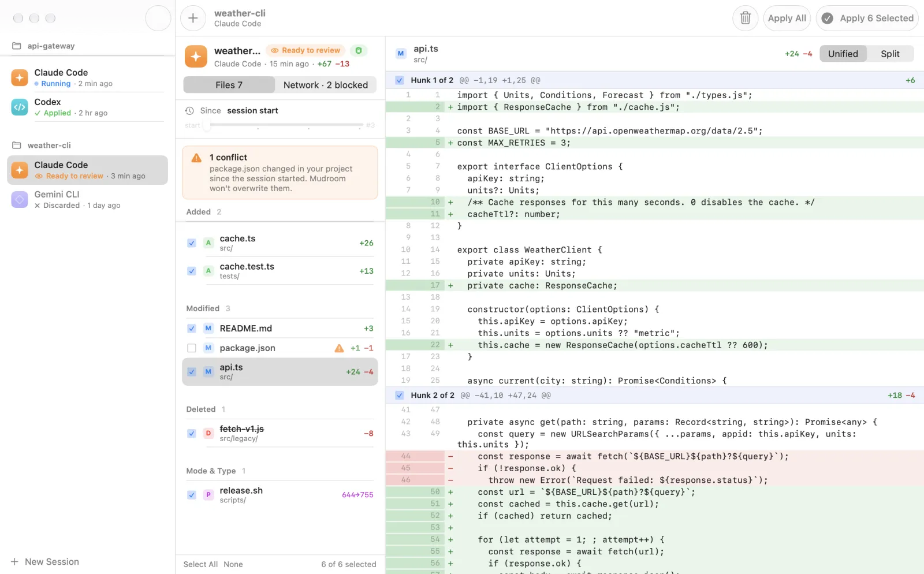Image resolution: width=924 pixels, height=574 pixels.
Task: Uncheck the cache.test.ts checkbox
Action: tap(192, 271)
